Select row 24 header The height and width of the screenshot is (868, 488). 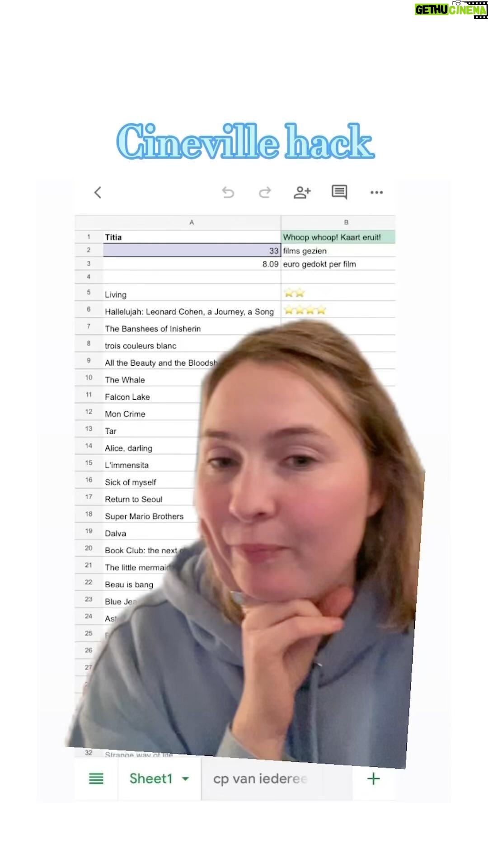(x=89, y=617)
